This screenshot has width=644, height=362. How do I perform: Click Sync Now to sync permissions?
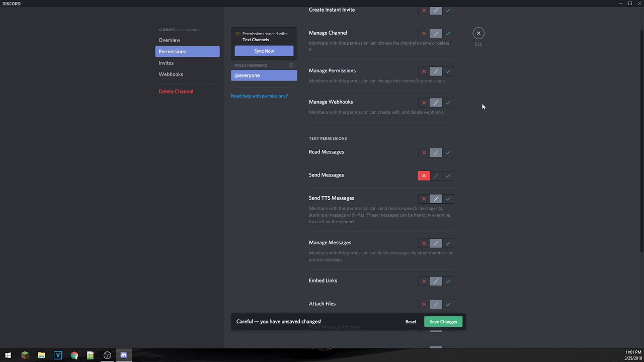(264, 51)
